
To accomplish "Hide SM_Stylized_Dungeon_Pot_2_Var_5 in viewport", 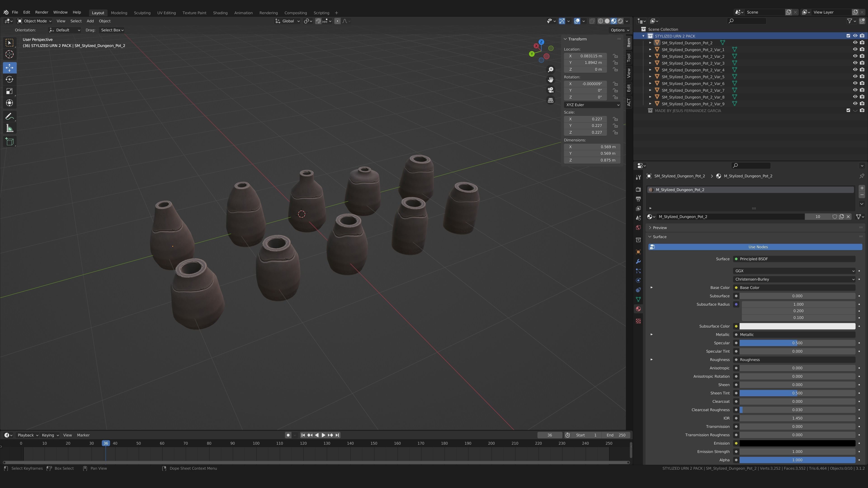I will click(855, 76).
